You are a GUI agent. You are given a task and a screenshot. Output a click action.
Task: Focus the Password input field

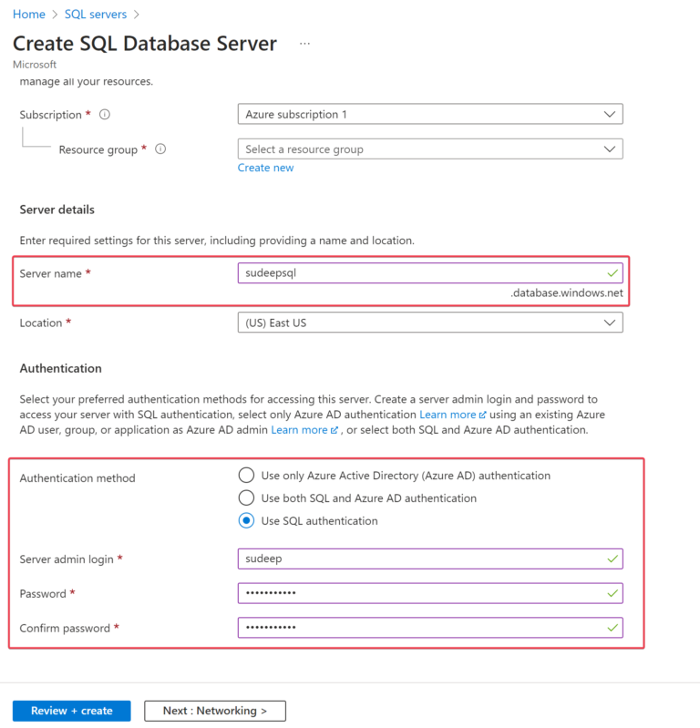point(419,593)
